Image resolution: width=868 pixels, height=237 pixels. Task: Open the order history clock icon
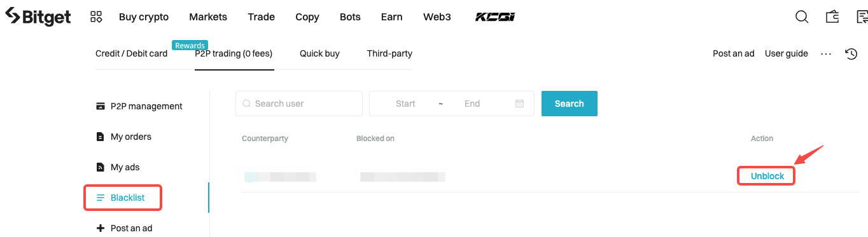click(x=851, y=54)
